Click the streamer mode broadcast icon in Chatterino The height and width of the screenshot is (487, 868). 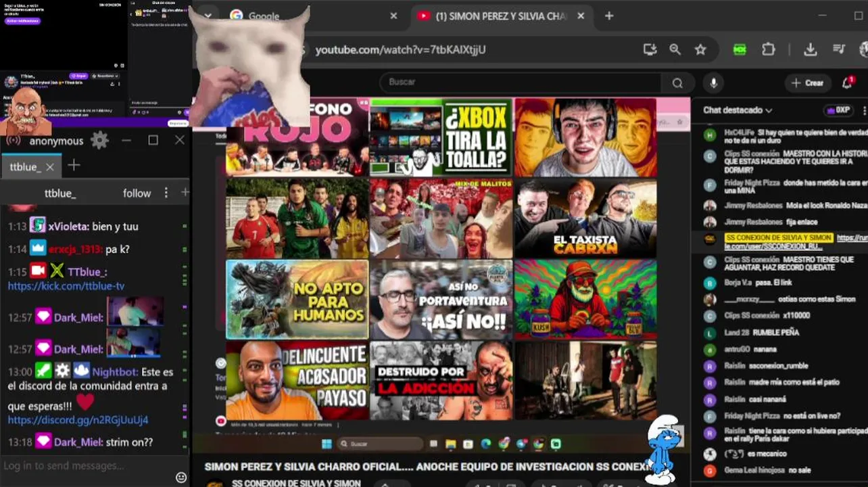click(13, 141)
